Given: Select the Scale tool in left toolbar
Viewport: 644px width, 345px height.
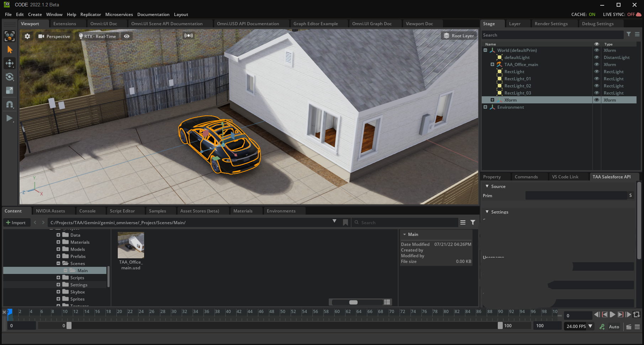Looking at the screenshot, I should (x=10, y=90).
